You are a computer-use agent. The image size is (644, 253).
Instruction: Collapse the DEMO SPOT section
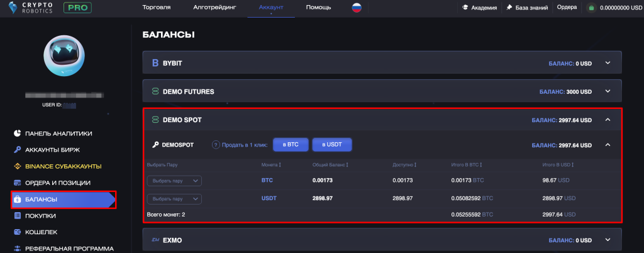pyautogui.click(x=608, y=120)
